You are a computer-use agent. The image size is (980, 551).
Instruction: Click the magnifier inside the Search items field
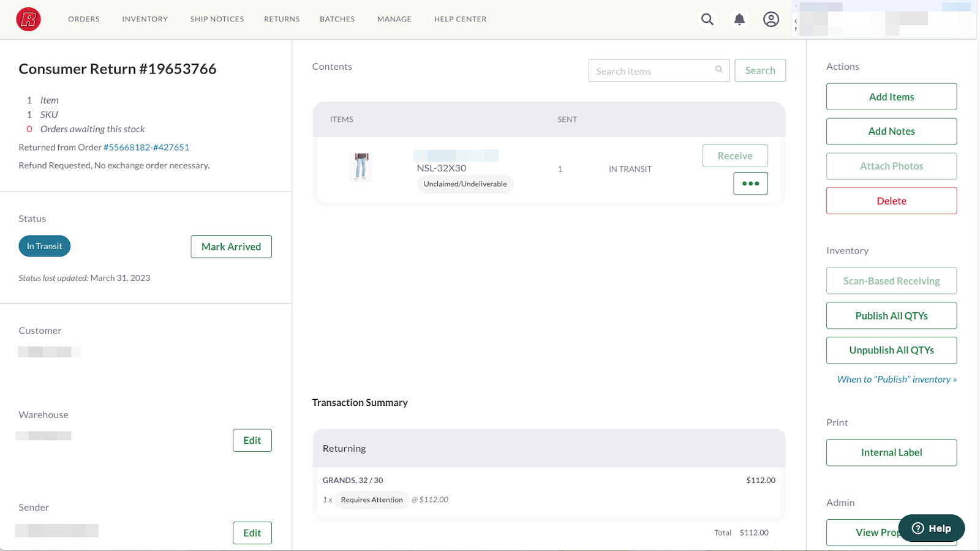[x=718, y=70]
